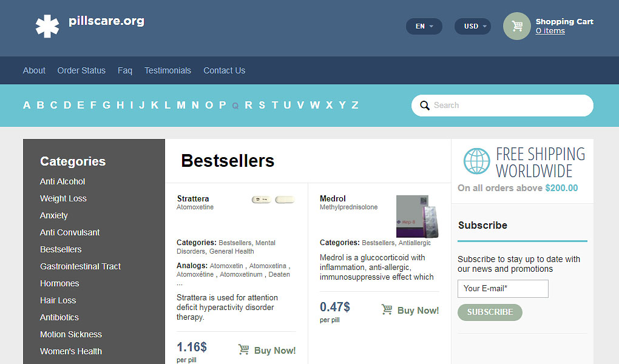619x364 pixels.
Task: Expand the USD currency dropdown
Action: click(x=473, y=27)
